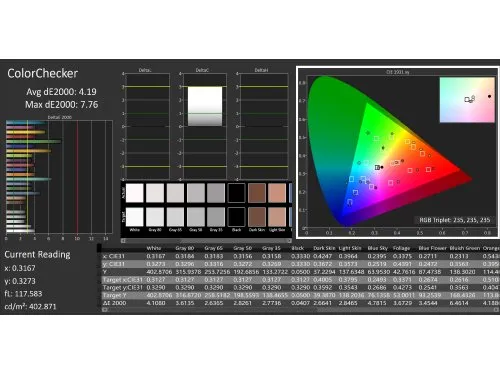The width and height of the screenshot is (500, 375).
Task: Select the Foliage column in the data table
Action: point(401,248)
